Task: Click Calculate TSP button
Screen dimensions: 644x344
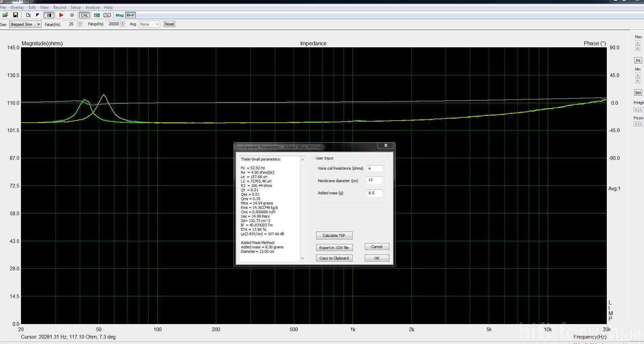Action: pos(334,236)
